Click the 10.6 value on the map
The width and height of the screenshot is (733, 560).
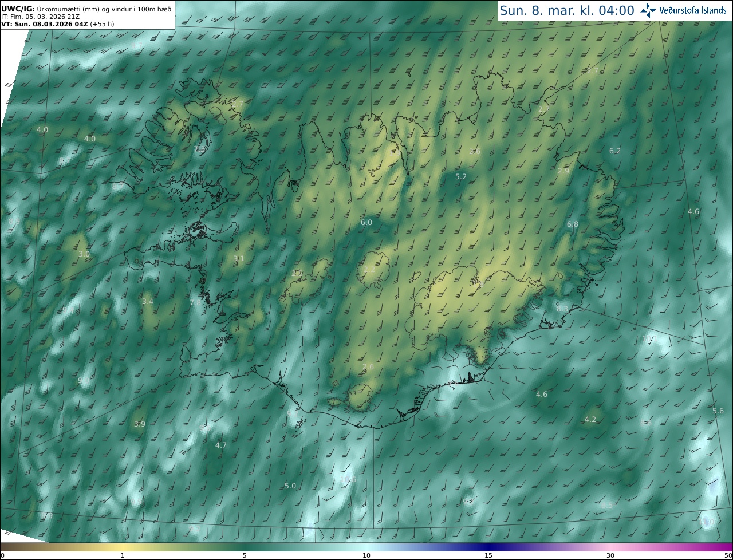coord(348,480)
